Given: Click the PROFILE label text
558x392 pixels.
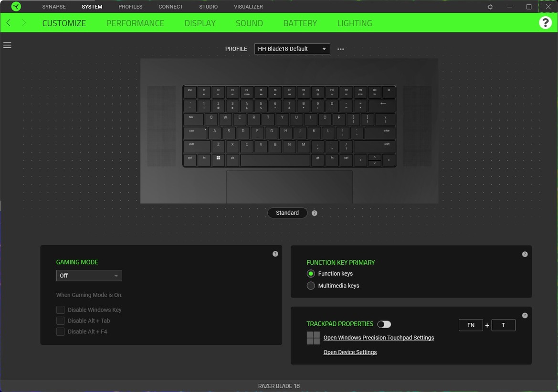Looking at the screenshot, I should (x=236, y=49).
